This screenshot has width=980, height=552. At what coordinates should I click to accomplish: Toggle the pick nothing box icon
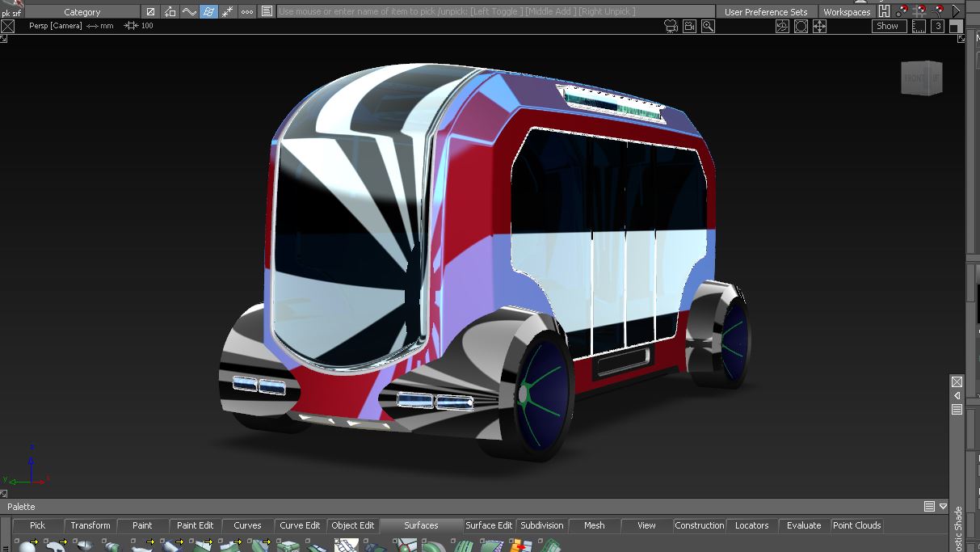[x=150, y=11]
